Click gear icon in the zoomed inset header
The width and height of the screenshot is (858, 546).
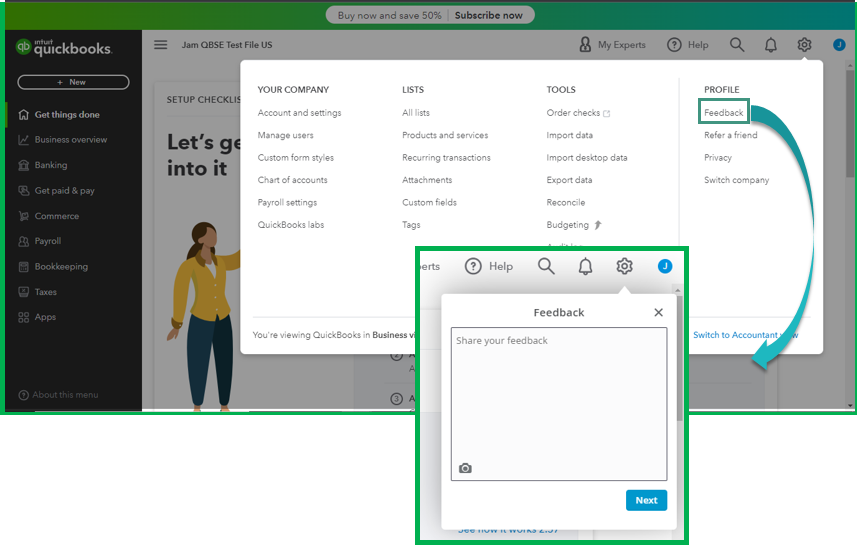[x=624, y=266]
